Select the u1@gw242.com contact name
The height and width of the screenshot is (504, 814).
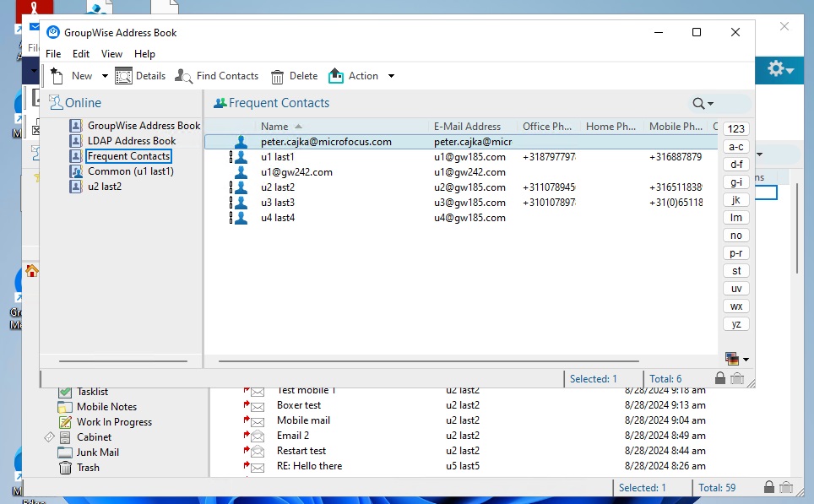pyautogui.click(x=296, y=172)
